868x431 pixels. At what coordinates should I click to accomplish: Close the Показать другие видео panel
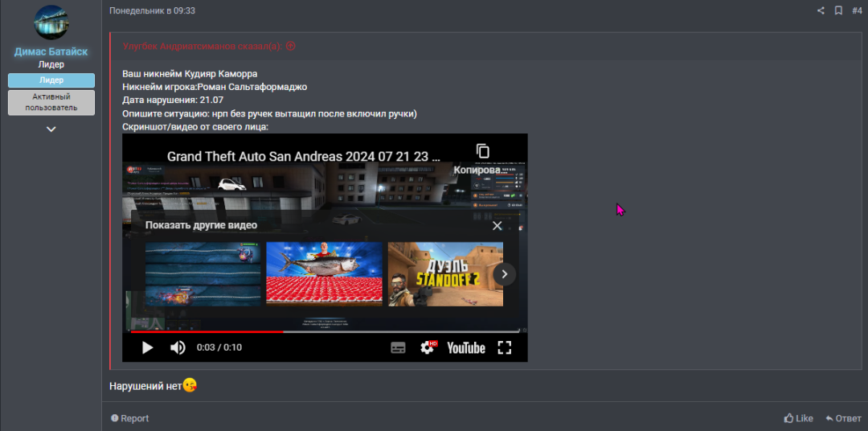tap(497, 225)
